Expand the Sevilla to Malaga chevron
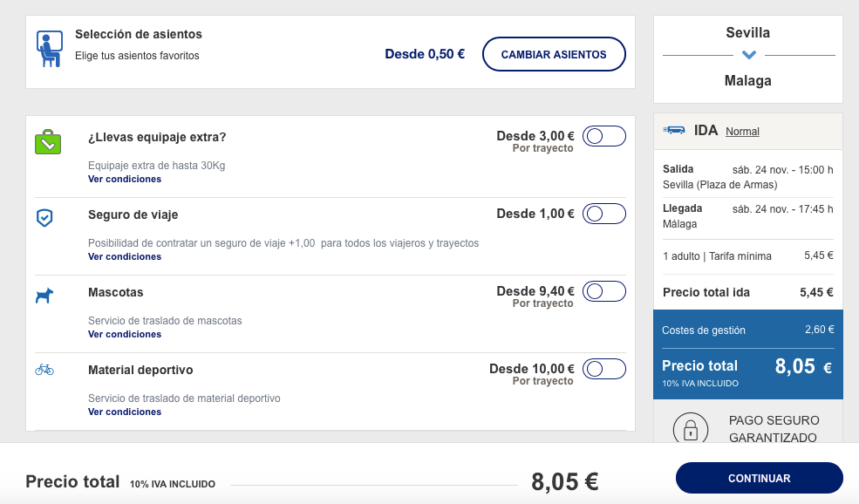Image resolution: width=859 pixels, height=504 pixels. pos(749,55)
